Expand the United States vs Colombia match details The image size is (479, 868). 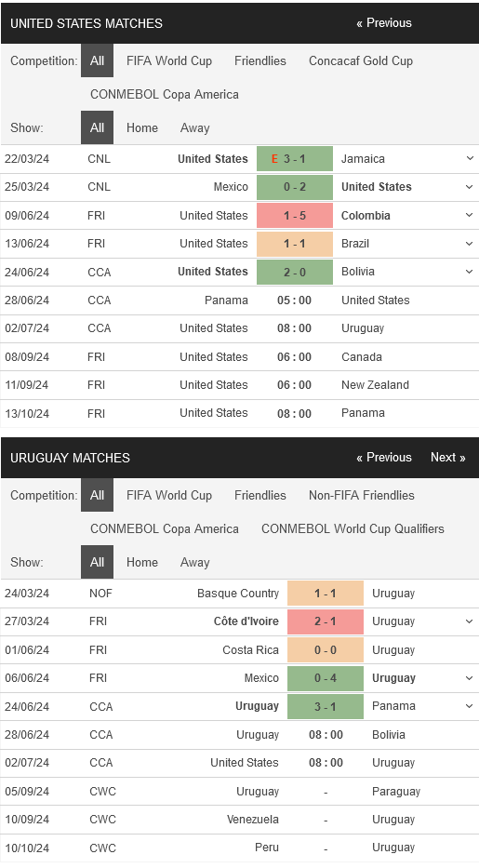point(470,215)
